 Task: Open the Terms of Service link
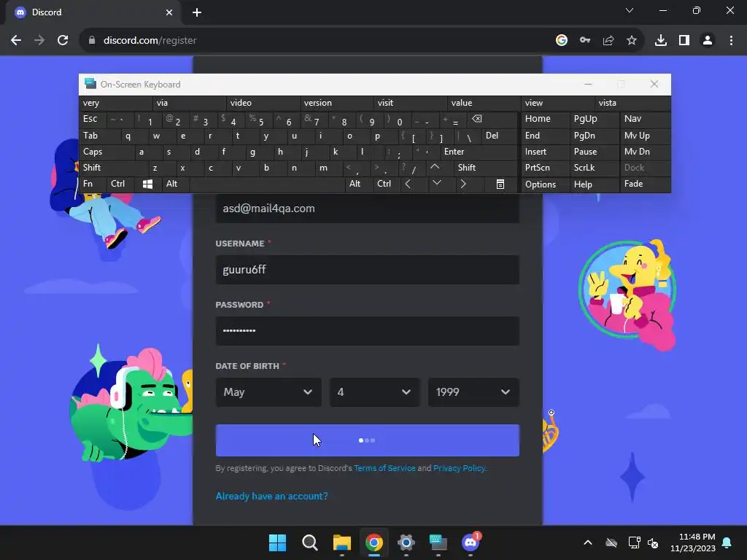[384, 468]
